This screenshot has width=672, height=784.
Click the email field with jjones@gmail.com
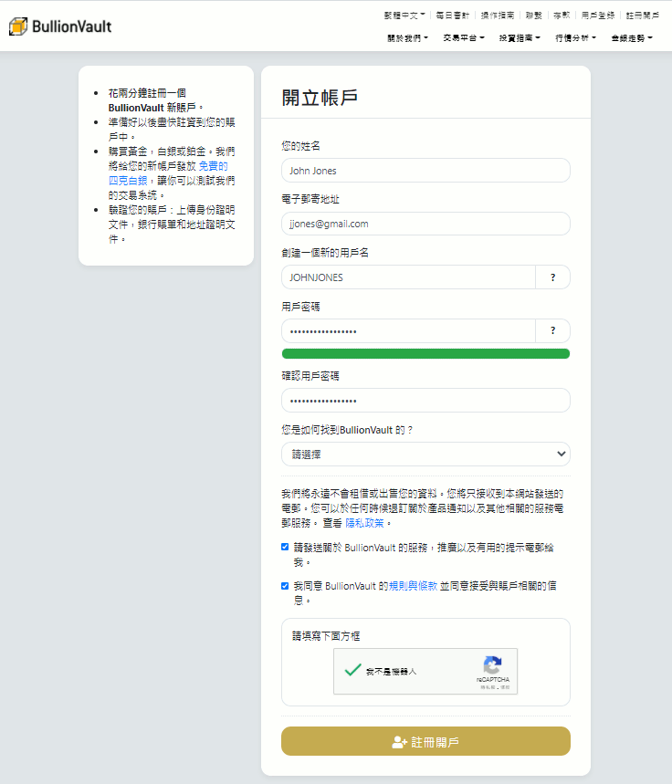pyautogui.click(x=425, y=224)
